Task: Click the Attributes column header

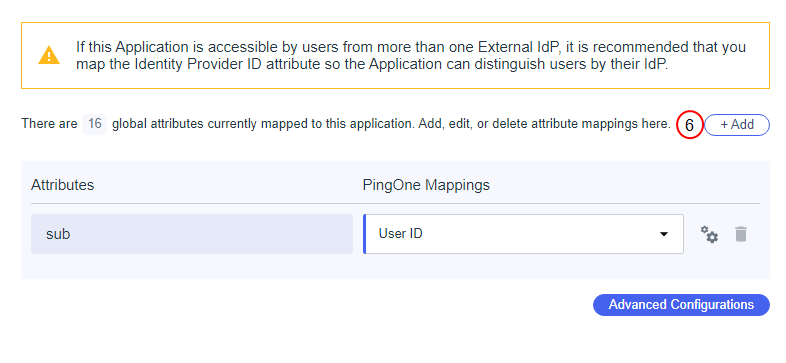Action: [63, 185]
